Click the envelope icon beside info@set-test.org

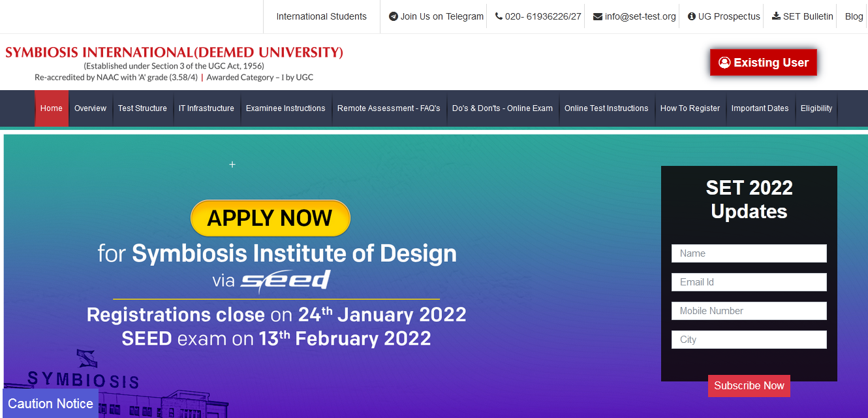click(598, 17)
